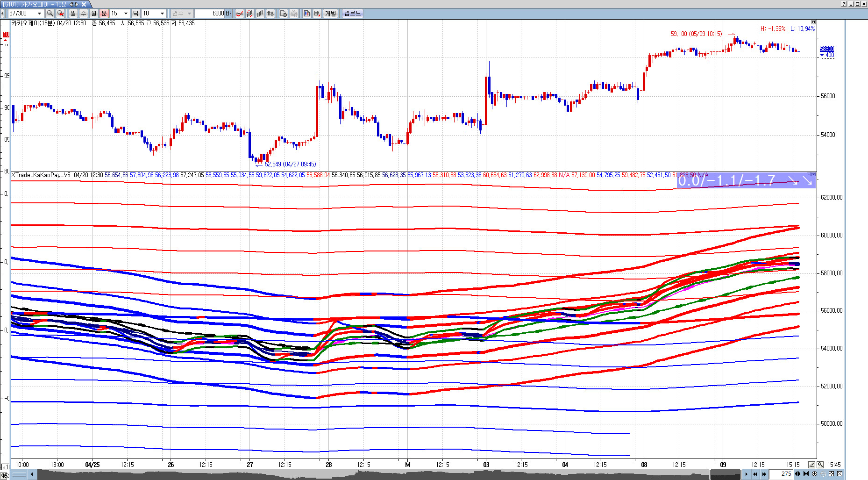Click the stock search magnifier icon
The width and height of the screenshot is (868, 480).
(x=50, y=14)
